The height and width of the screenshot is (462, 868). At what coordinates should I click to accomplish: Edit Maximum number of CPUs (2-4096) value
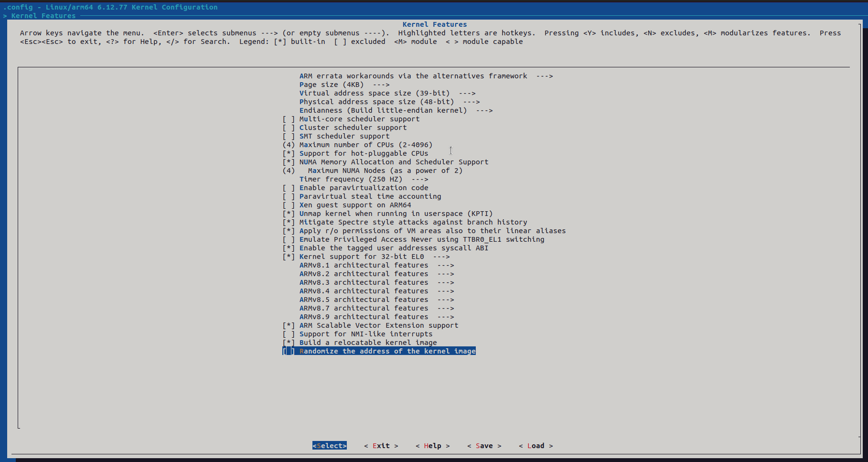(x=357, y=145)
